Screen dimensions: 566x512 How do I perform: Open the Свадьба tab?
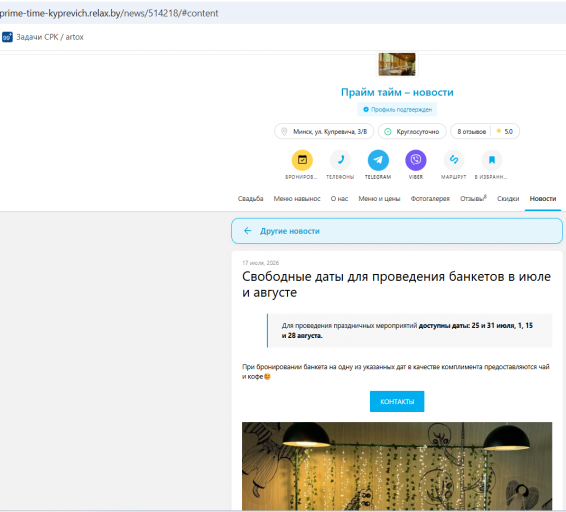(251, 199)
